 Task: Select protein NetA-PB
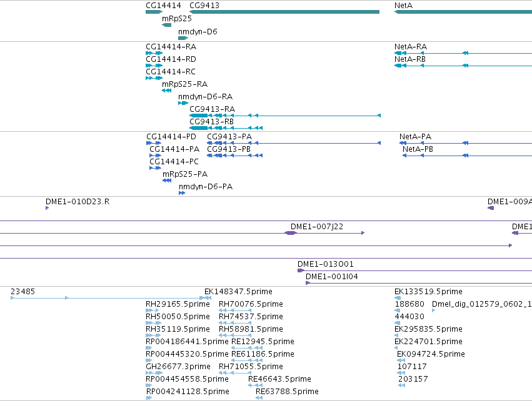pos(467,156)
